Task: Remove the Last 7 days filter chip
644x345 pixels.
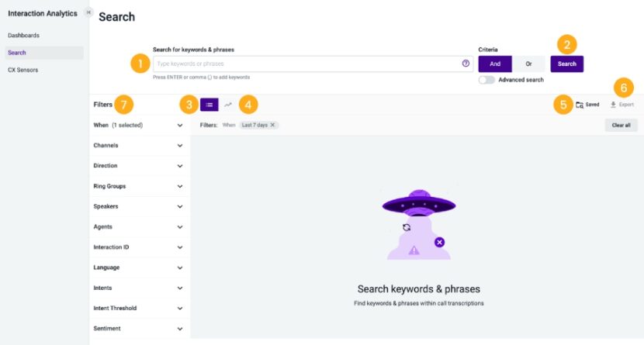Action: coord(272,125)
